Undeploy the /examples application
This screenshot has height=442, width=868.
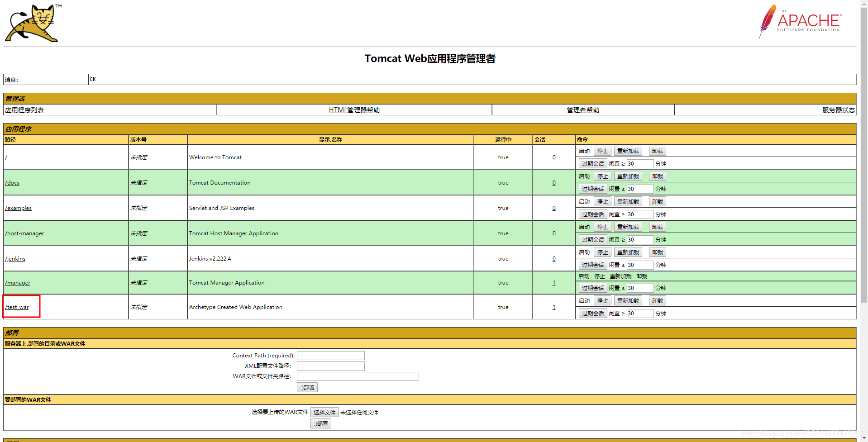tap(658, 202)
